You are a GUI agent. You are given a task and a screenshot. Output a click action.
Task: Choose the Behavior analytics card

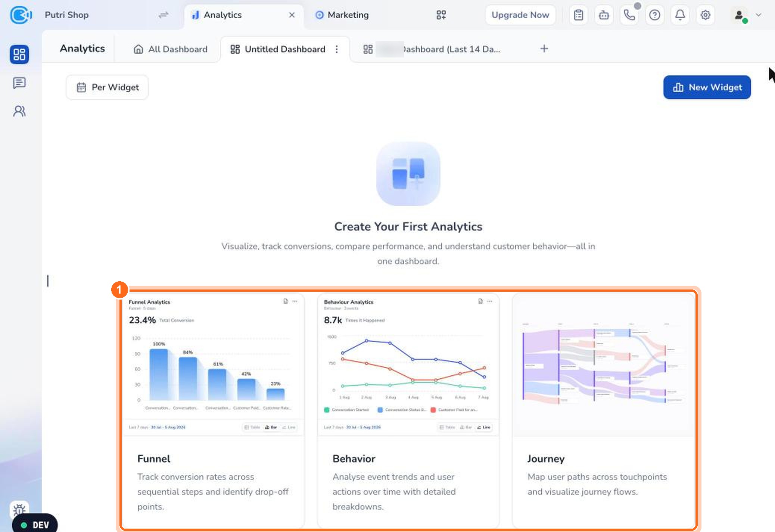coord(408,410)
